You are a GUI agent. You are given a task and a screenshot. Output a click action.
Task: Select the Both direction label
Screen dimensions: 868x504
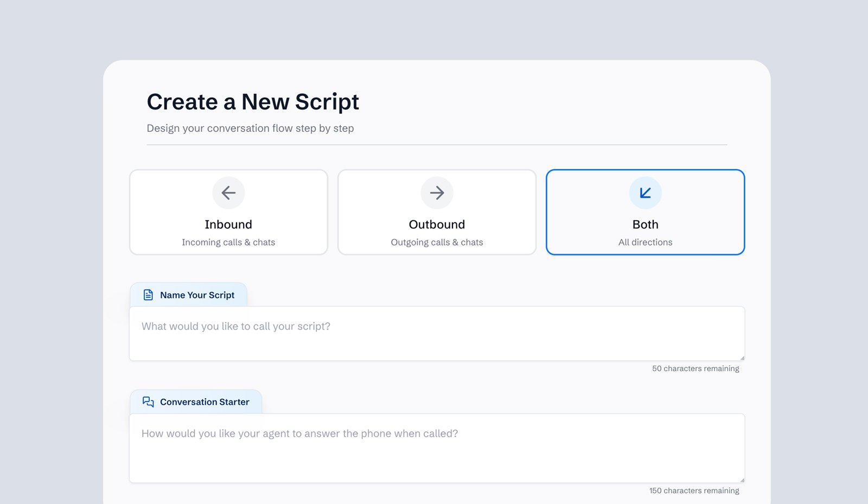[x=645, y=225]
